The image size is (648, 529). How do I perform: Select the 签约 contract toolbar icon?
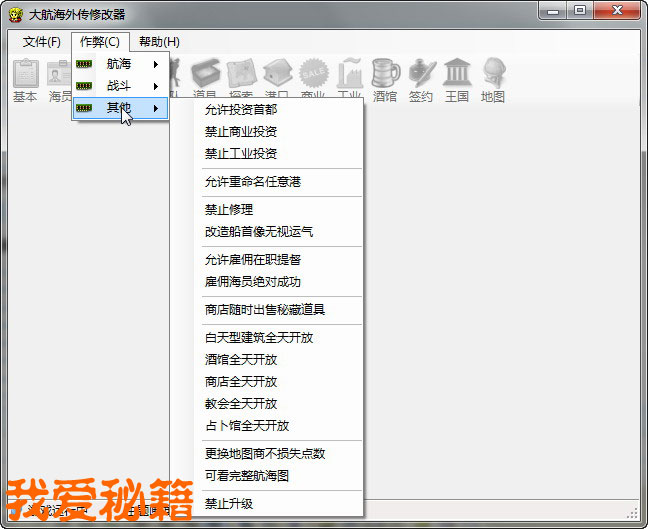click(421, 79)
